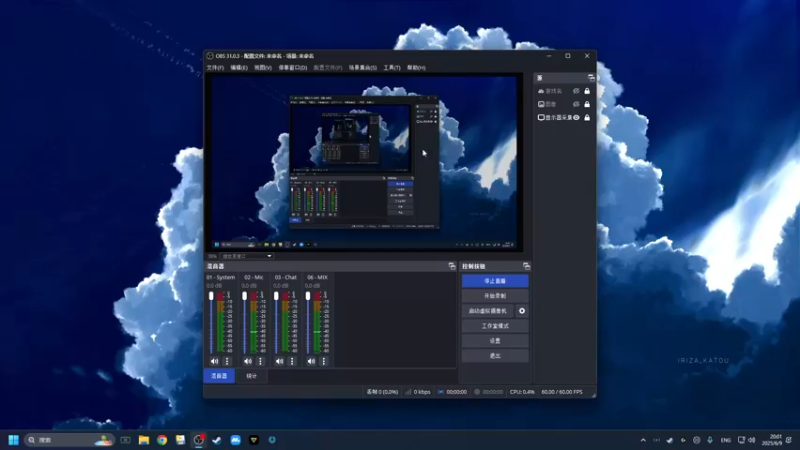Viewport: 800px width, 450px height.
Task: Open the Tools (T) menu
Action: click(392, 67)
